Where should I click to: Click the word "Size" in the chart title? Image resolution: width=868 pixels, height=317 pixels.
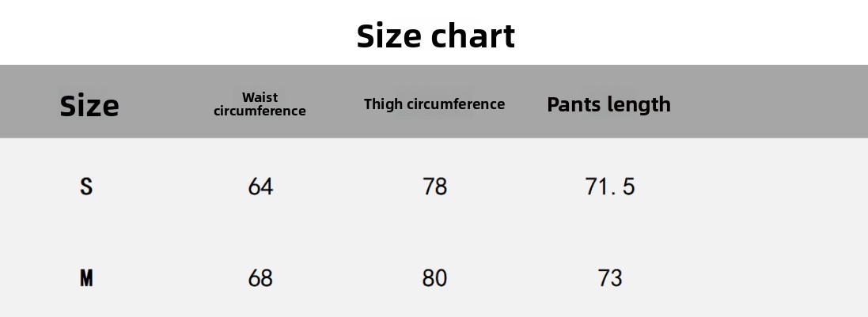389,36
